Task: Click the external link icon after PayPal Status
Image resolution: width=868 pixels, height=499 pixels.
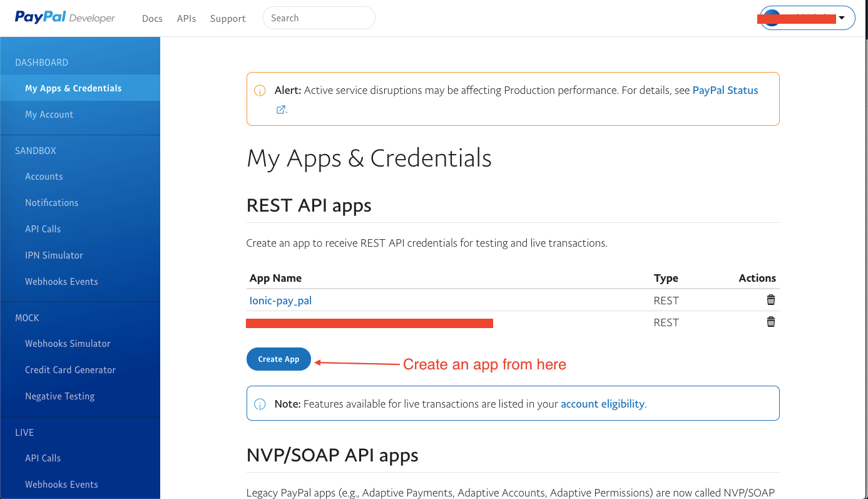Action: click(x=281, y=110)
